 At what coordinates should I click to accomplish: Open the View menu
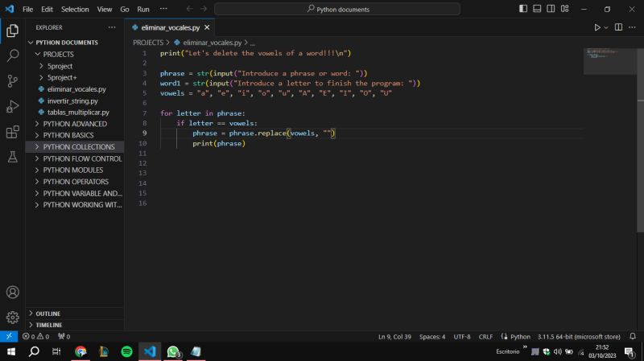(x=105, y=9)
